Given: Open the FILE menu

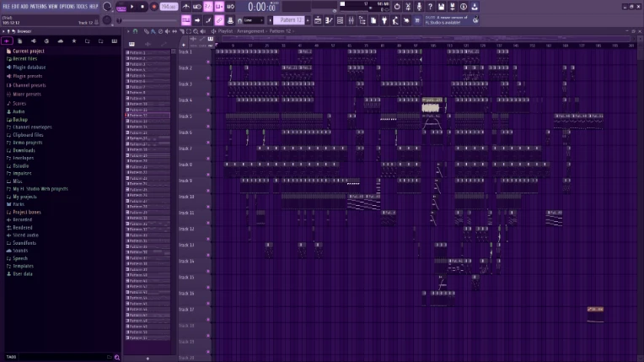Looking at the screenshot, I should (x=6, y=7).
